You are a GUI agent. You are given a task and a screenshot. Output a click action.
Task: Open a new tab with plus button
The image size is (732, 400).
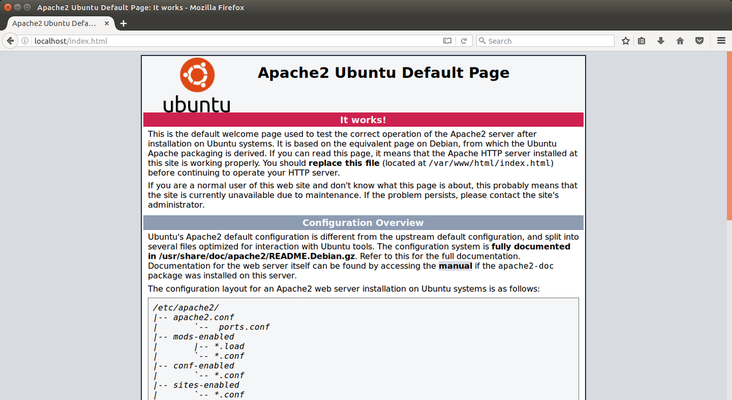[123, 22]
